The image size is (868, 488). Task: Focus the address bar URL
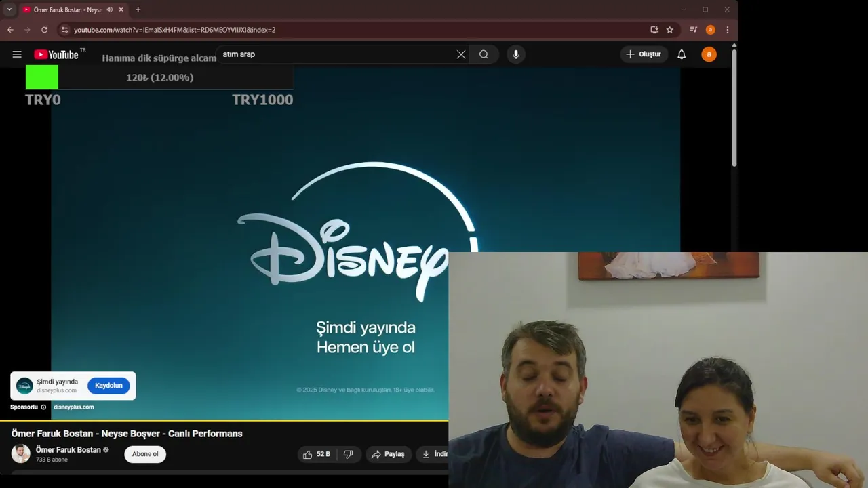pyautogui.click(x=175, y=30)
